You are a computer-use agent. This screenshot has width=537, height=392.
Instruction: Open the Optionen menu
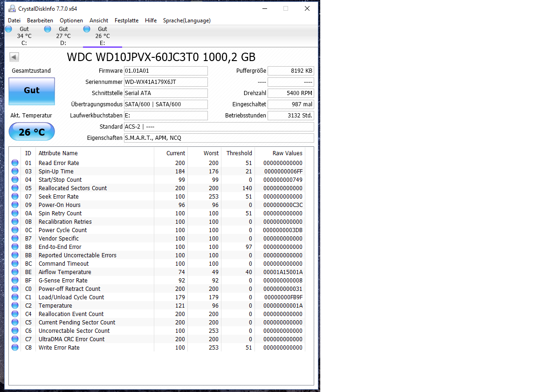pyautogui.click(x=71, y=21)
